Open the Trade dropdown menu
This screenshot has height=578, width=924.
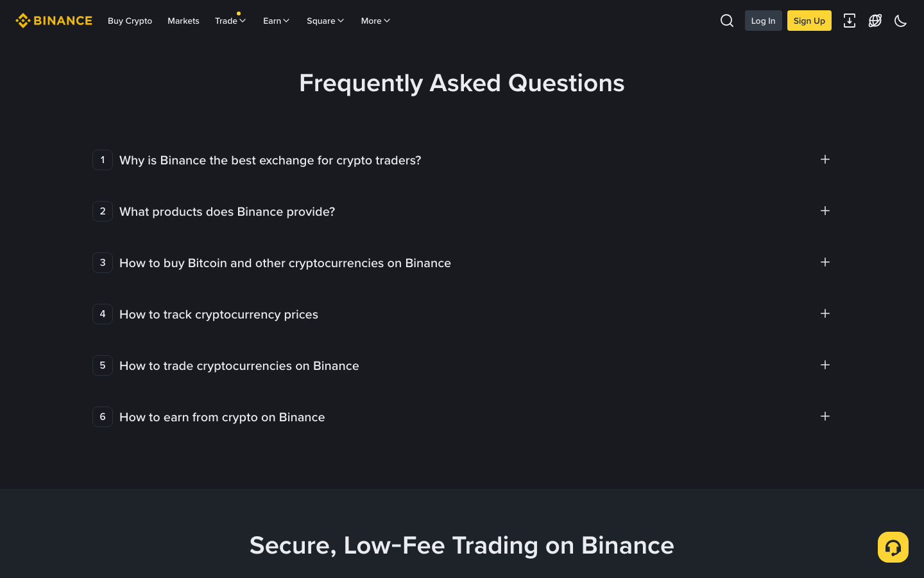[230, 21]
